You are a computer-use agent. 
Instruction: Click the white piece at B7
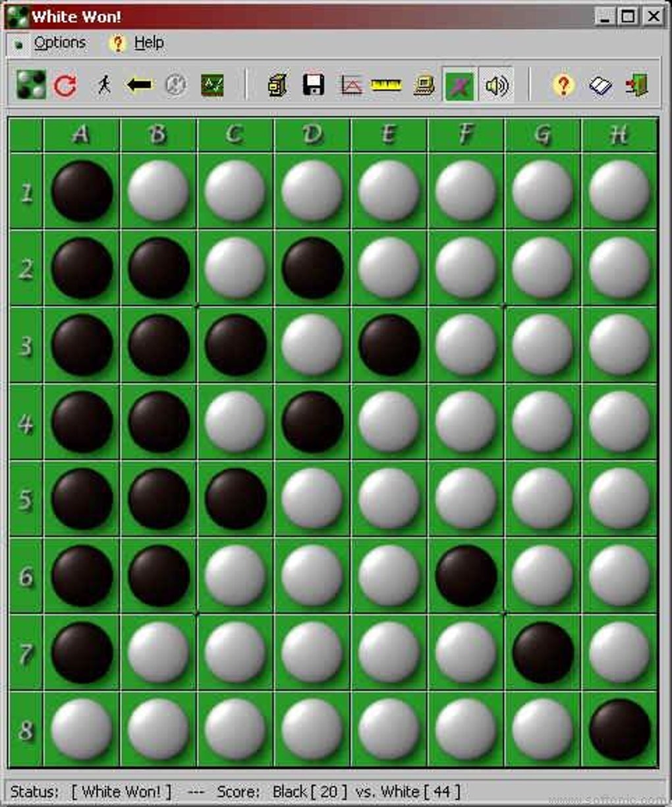click(x=158, y=653)
